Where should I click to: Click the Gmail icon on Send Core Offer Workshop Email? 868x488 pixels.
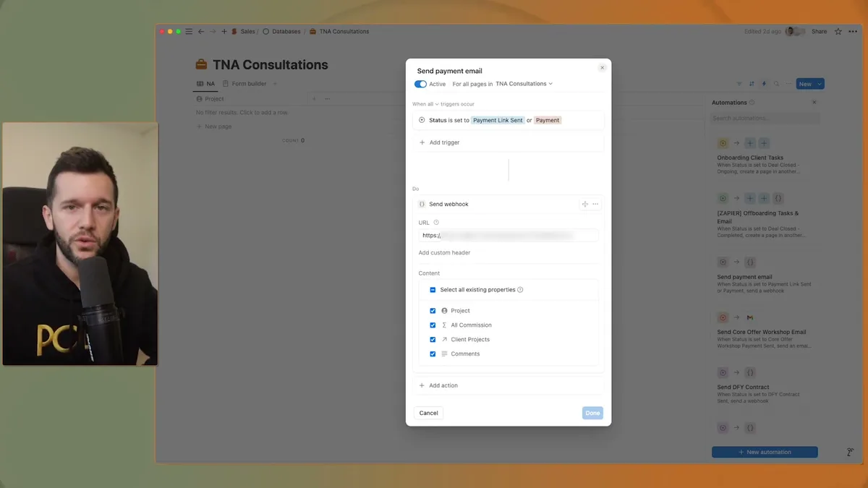(x=750, y=317)
